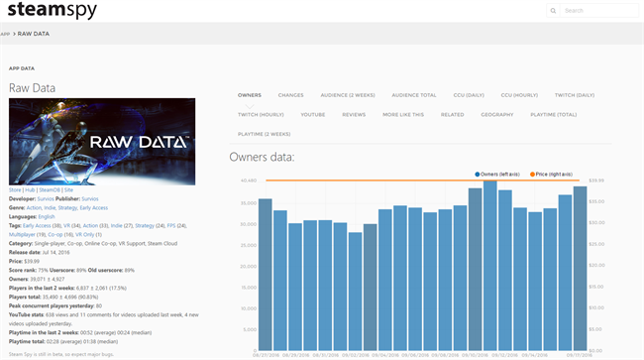Screen dimensions: 644x360
Task: Open the SteamDB link
Action: coord(50,190)
